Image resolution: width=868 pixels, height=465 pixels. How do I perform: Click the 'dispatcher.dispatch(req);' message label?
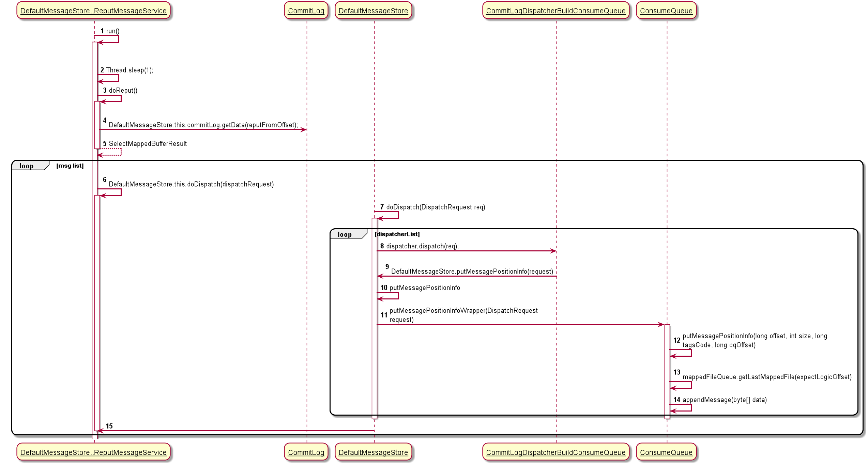[x=422, y=246]
